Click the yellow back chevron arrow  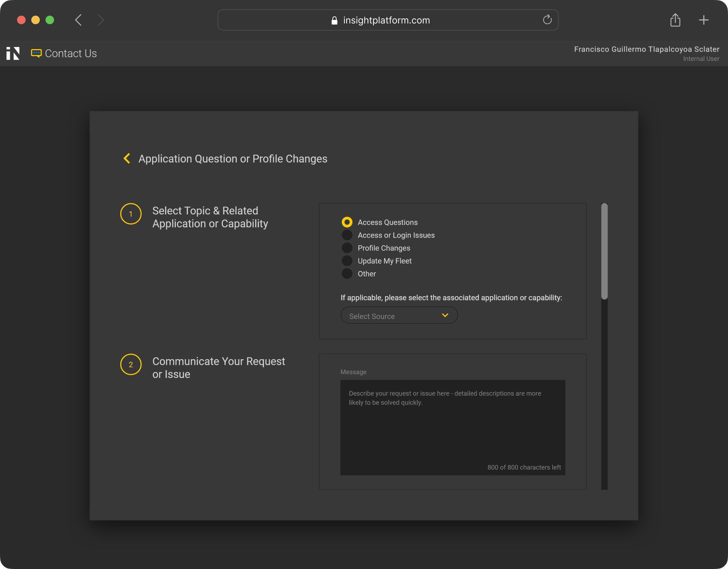point(127,159)
